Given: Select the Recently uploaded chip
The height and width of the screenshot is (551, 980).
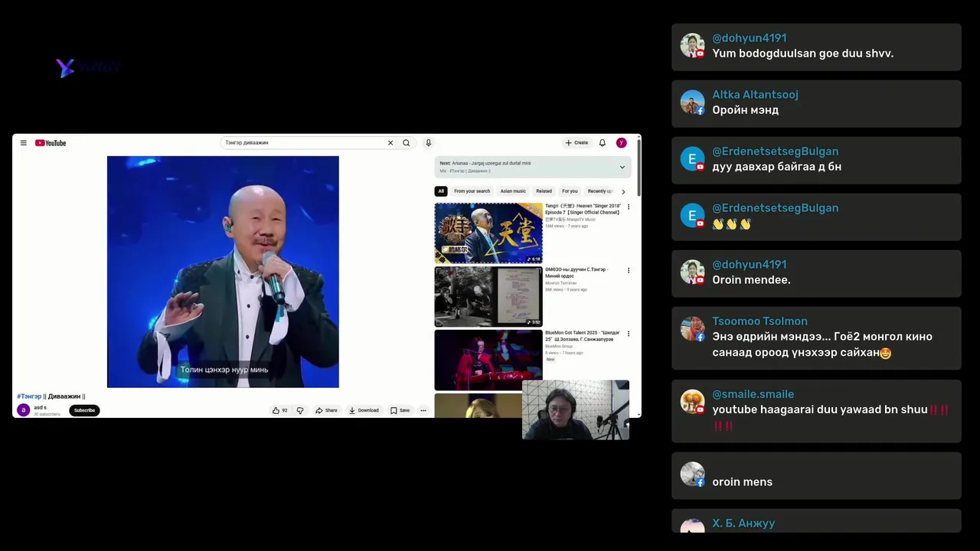Looking at the screenshot, I should coord(600,191).
